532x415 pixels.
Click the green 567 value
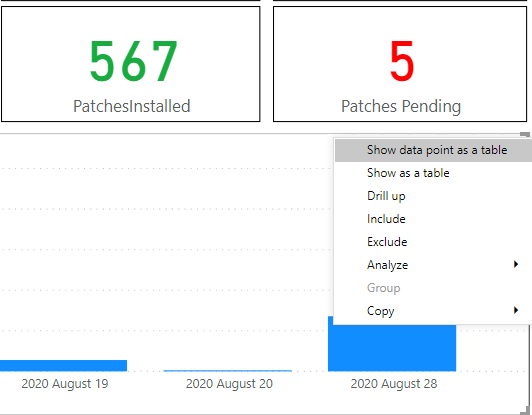click(x=133, y=61)
